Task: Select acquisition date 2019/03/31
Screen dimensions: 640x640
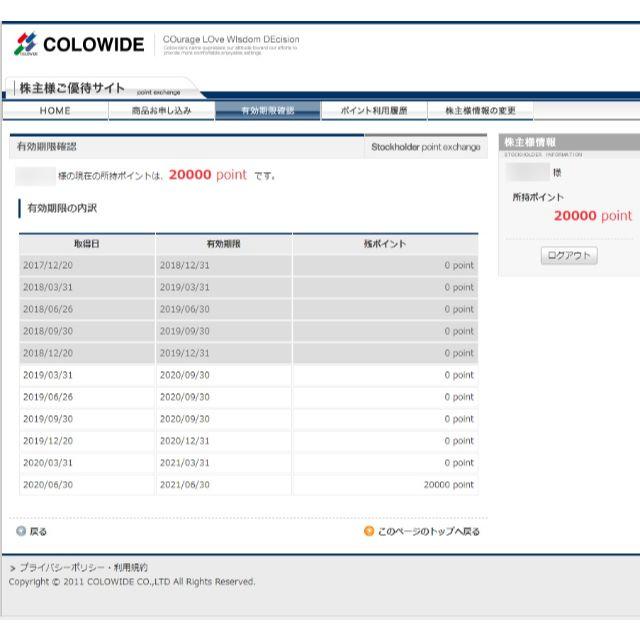Action: coord(48,375)
